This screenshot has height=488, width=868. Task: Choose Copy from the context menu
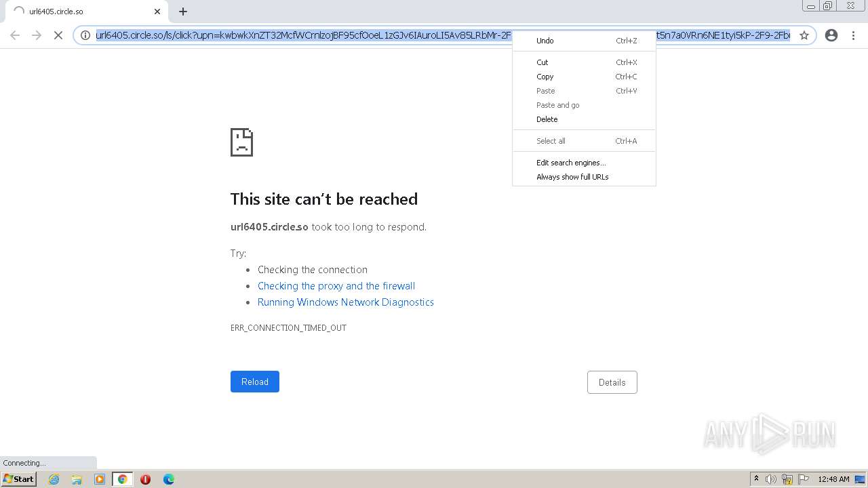coord(584,77)
